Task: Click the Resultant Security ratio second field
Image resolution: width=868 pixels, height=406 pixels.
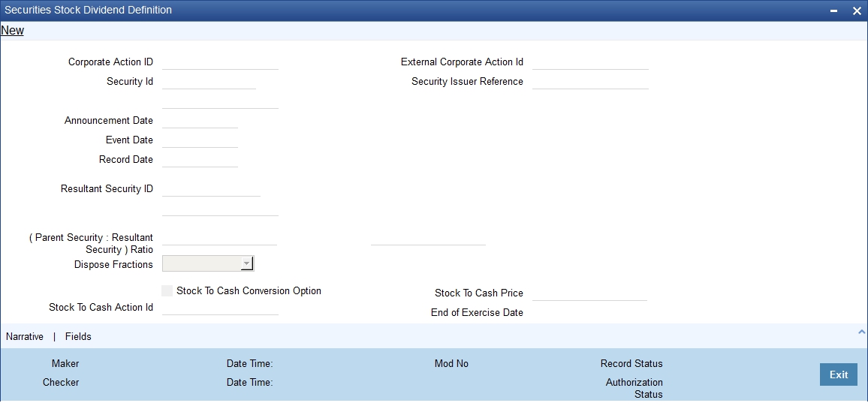Action: pyautogui.click(x=428, y=238)
